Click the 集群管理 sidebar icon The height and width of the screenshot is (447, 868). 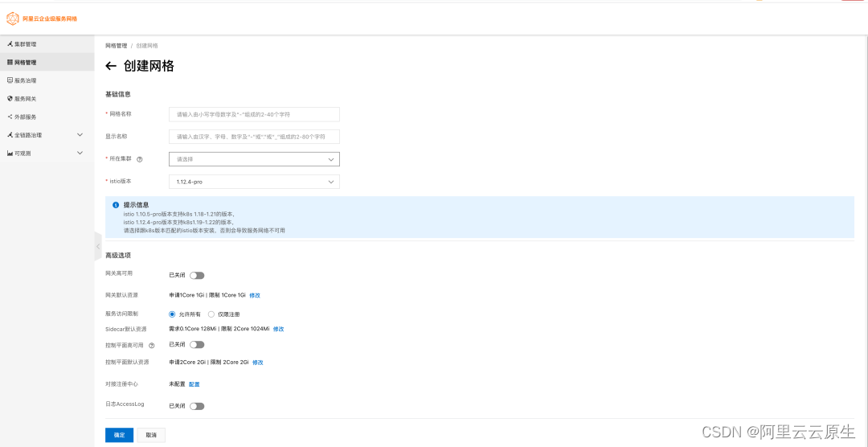[10, 43]
